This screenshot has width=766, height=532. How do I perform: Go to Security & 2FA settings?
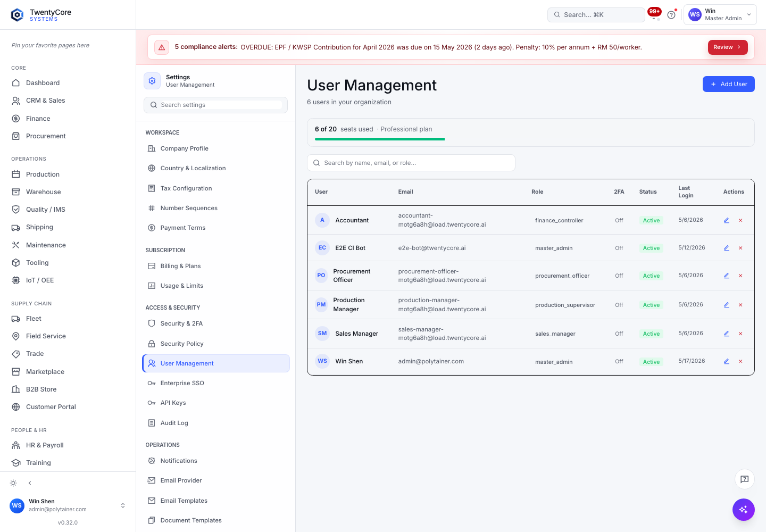click(x=216, y=323)
